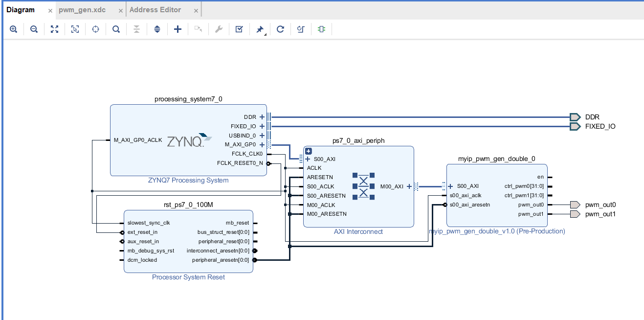Viewport: 644px width, 320px height.
Task: Expand the FIXED_IO interface plus
Action: coord(262,126)
